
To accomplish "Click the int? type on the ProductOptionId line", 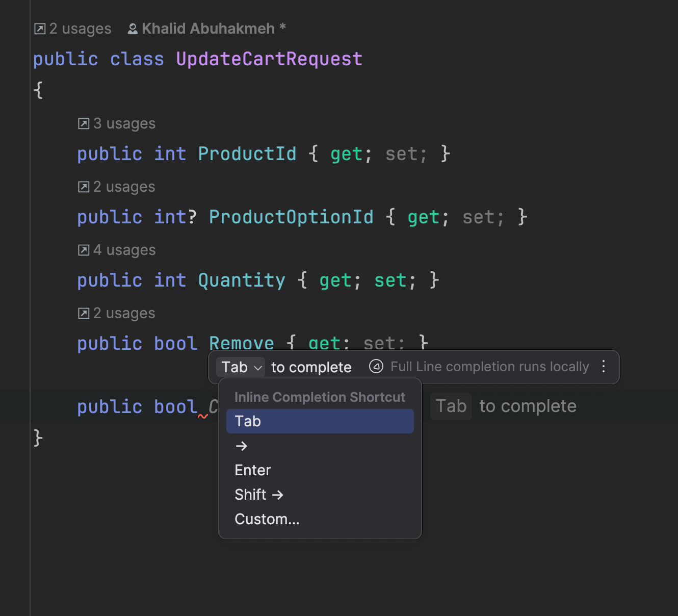I will pyautogui.click(x=175, y=217).
